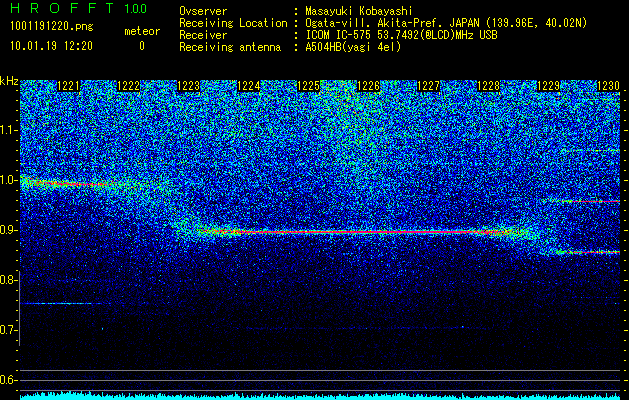Image resolution: width=629 pixels, height=400 pixels.
Task: Click the A504HB(yagi 4el) antenna text
Action: (x=353, y=47)
